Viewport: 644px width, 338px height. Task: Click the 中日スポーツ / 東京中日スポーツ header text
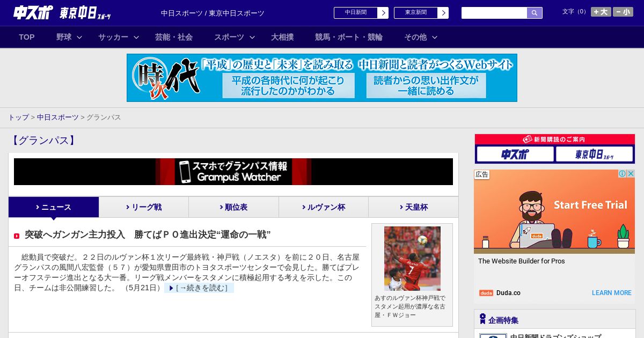[x=213, y=13]
